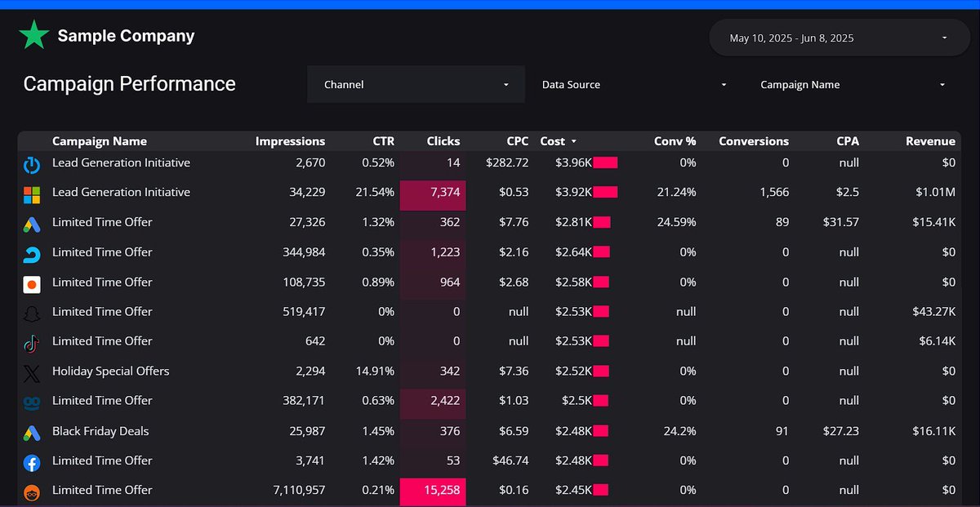
Task: Click the Campaign Performance heading
Action: tap(129, 84)
